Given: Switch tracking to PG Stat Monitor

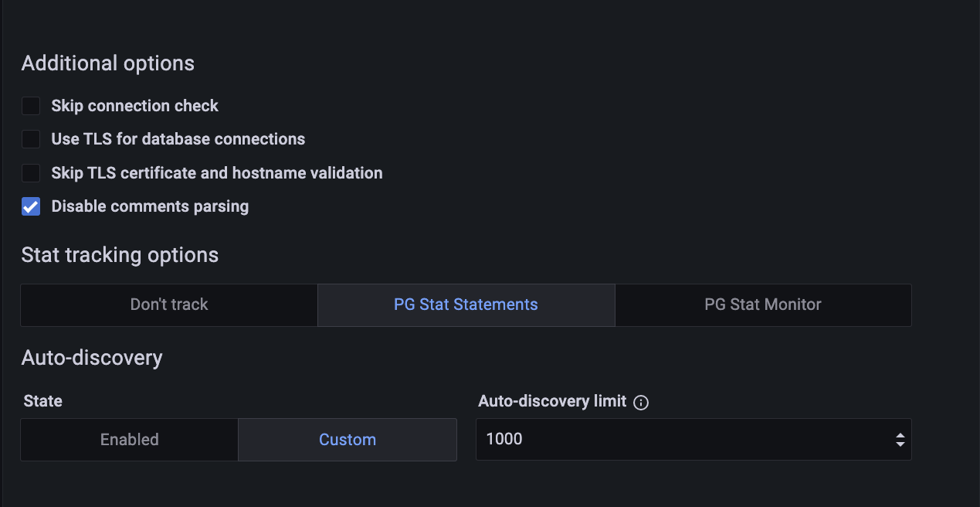Looking at the screenshot, I should click(x=763, y=305).
